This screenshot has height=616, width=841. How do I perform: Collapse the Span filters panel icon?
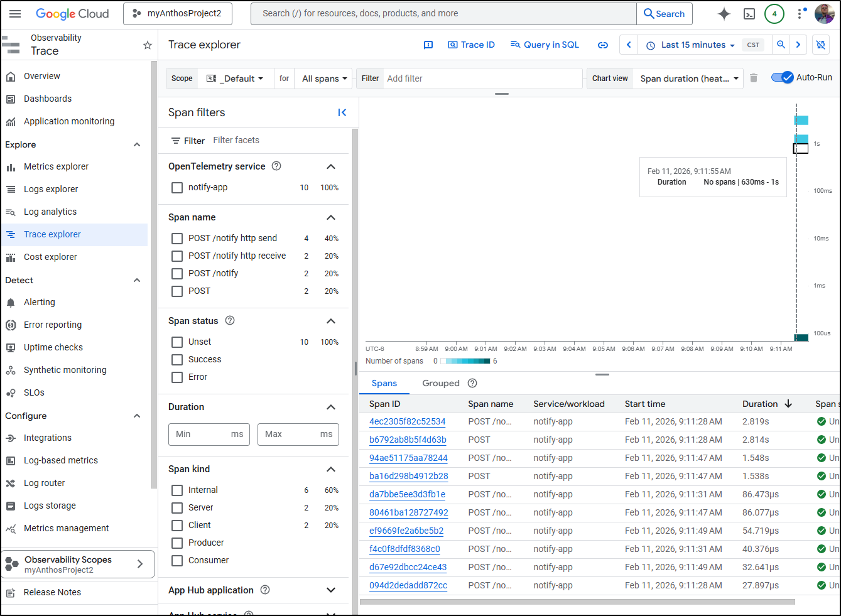click(x=342, y=112)
